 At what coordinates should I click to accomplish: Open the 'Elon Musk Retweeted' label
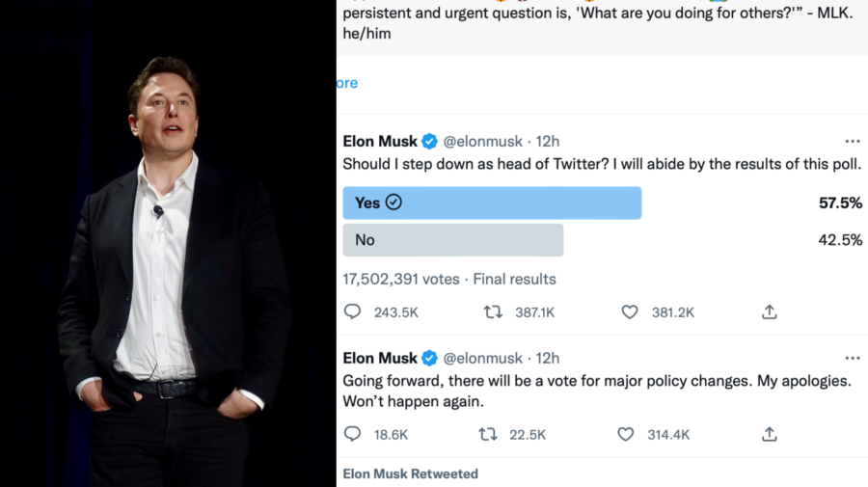point(410,473)
